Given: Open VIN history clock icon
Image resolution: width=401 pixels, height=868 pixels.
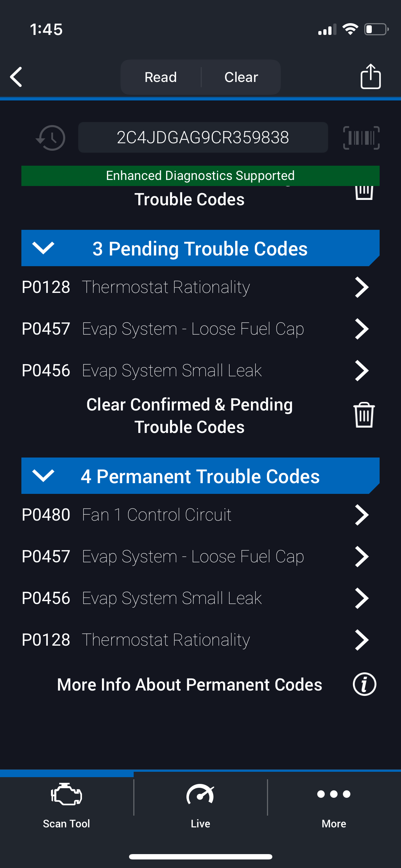Looking at the screenshot, I should click(x=51, y=138).
